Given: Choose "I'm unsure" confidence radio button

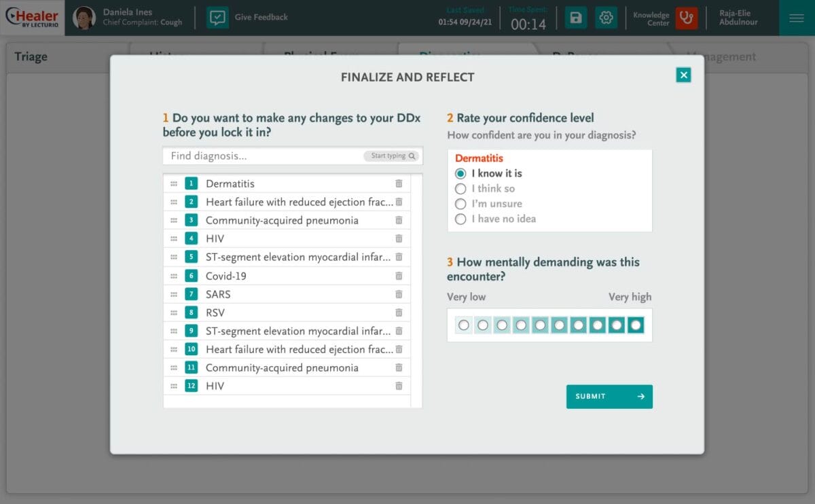Looking at the screenshot, I should [x=460, y=204].
